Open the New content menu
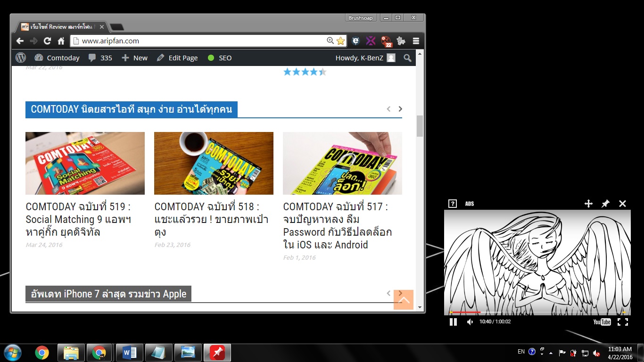644x362 pixels. (134, 58)
